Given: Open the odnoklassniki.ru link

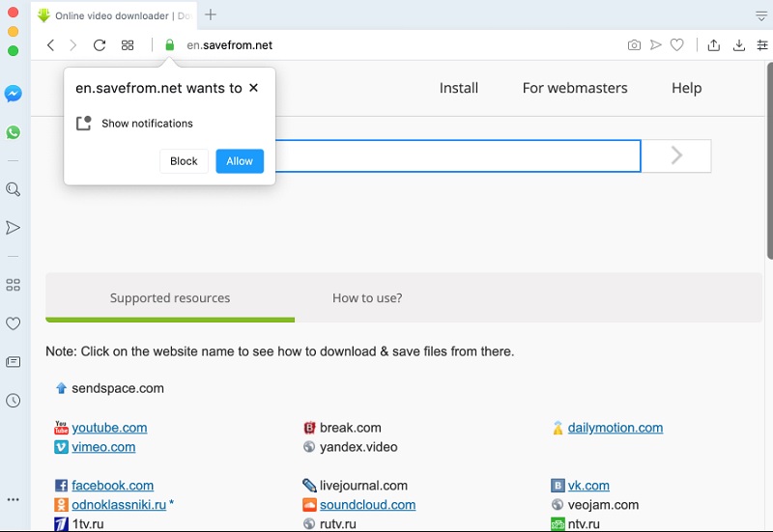Looking at the screenshot, I should click(119, 504).
